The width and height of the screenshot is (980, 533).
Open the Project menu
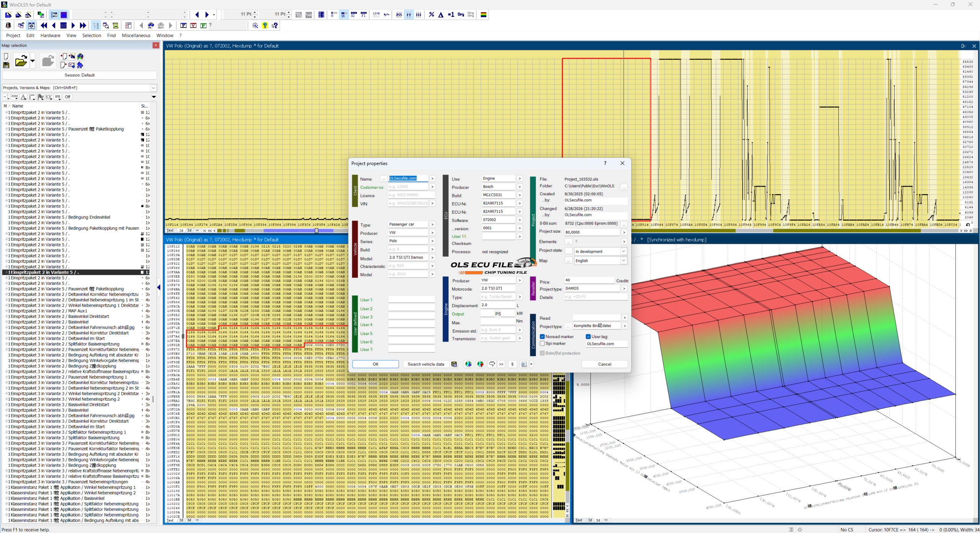pos(13,35)
